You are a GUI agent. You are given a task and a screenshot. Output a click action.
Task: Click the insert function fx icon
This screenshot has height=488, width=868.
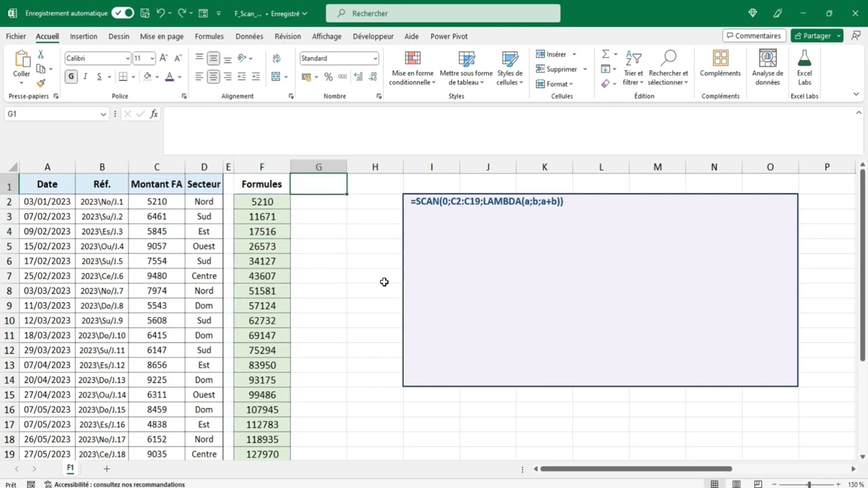click(x=154, y=114)
